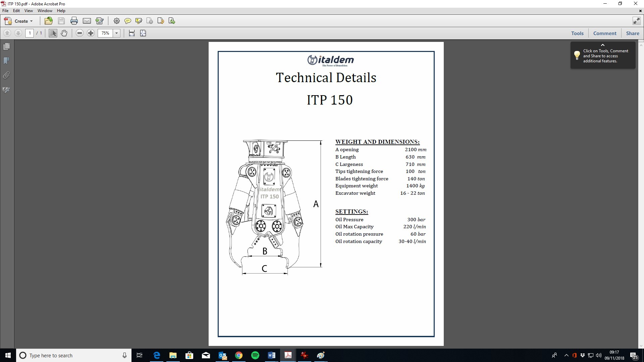Open the Create PDF menu
The width and height of the screenshot is (644, 362).
point(19,21)
